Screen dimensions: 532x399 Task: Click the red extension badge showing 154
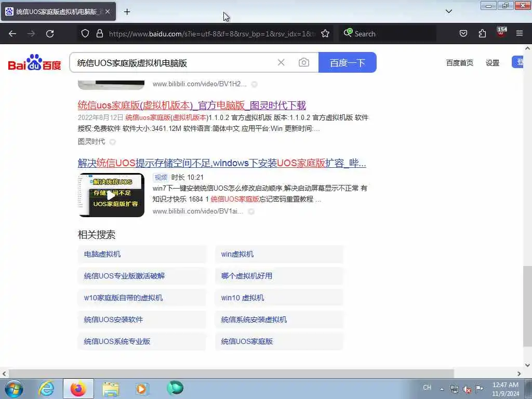pyautogui.click(x=501, y=32)
